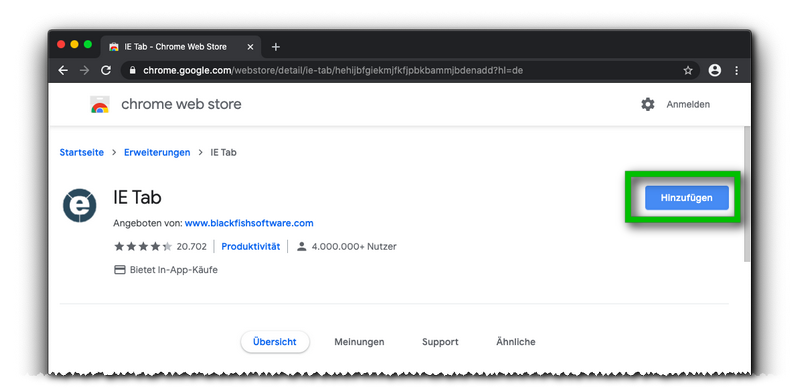Image resolution: width=800 pixels, height=388 pixels.
Task: Go to Startseite breadcrumb
Action: 82,152
